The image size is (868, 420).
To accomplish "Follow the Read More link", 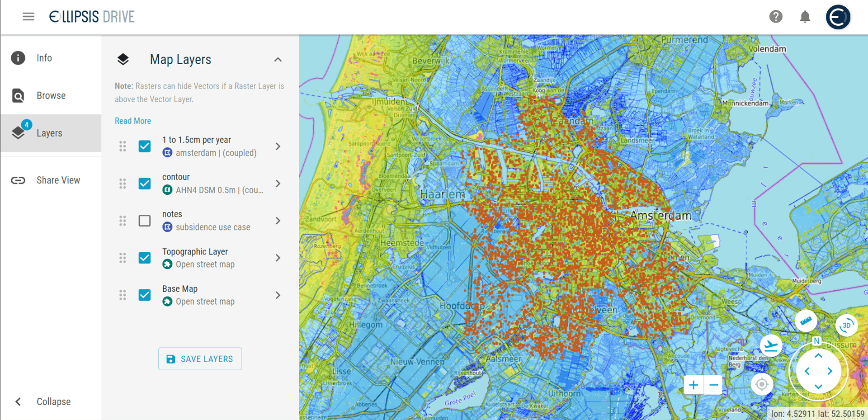I will 133,121.
